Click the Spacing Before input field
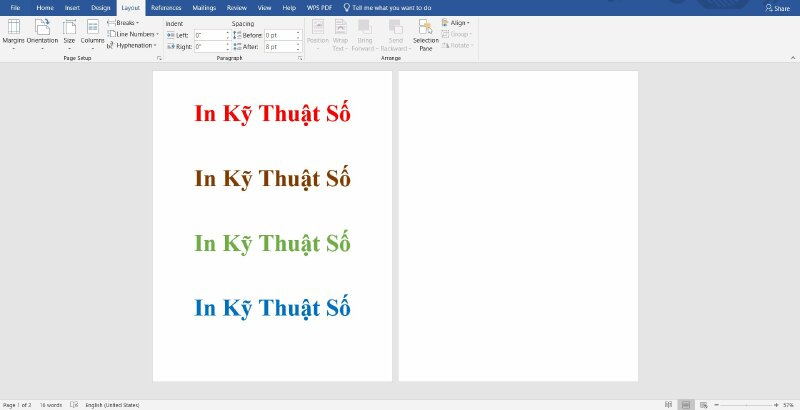Viewport: 800px width, 410px height. coord(280,35)
